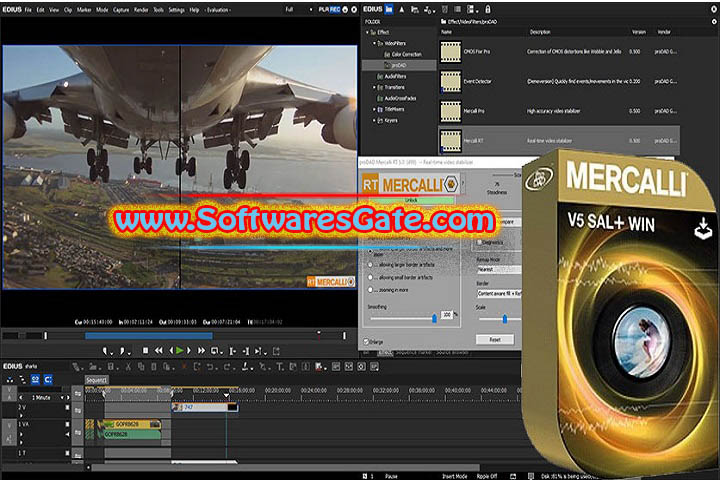Click the Export icon in player controls
Image resolution: width=720 pixels, height=480 pixels.
tap(276, 351)
